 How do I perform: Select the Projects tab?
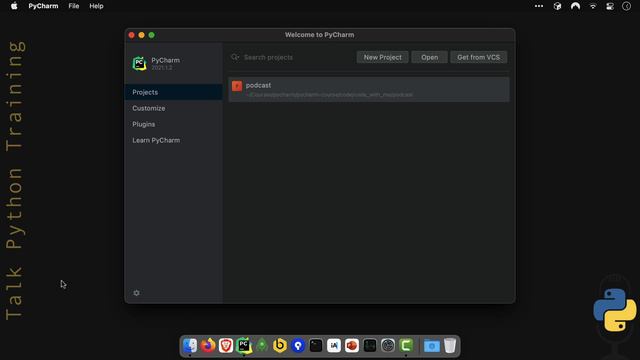(x=173, y=92)
